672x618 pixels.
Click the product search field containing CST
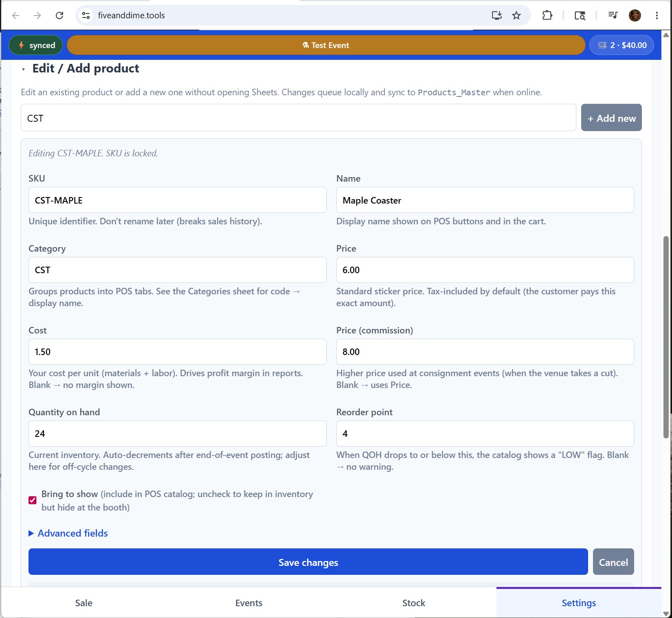(298, 118)
